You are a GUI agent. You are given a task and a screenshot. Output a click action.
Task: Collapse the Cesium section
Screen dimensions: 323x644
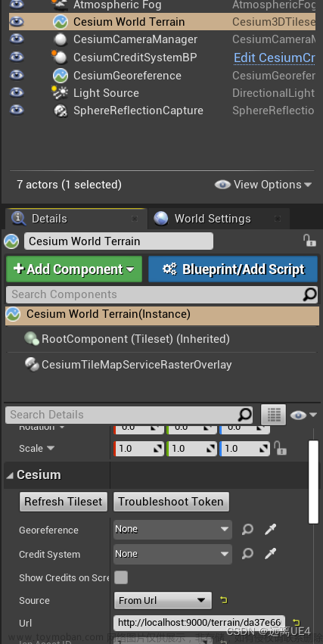point(10,475)
